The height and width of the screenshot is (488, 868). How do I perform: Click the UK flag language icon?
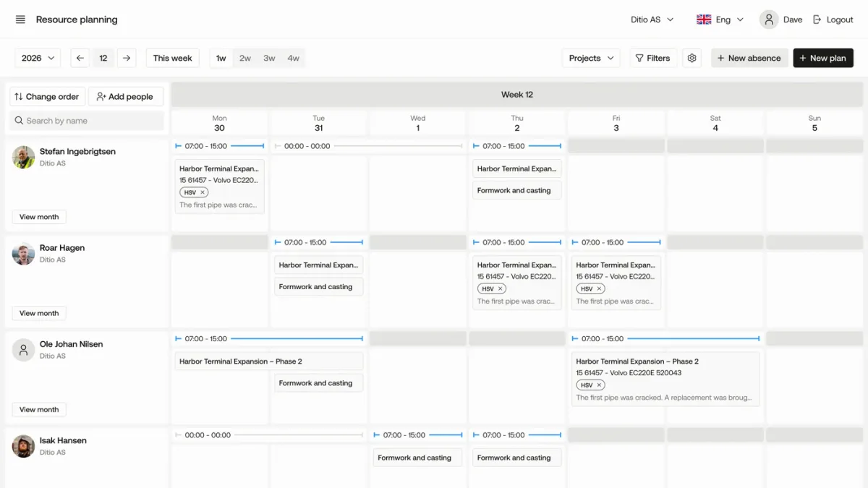(x=704, y=20)
